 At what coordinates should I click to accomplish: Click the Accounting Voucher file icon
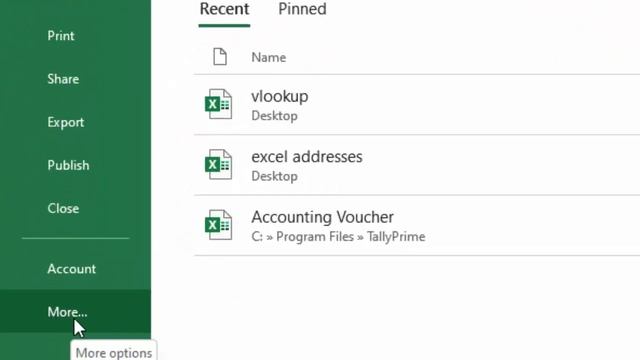[218, 225]
